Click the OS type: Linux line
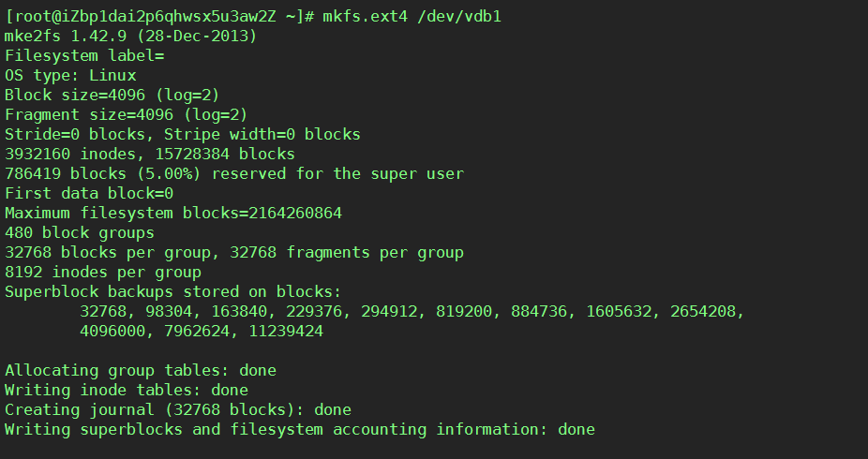The width and height of the screenshot is (868, 459). [x=70, y=75]
